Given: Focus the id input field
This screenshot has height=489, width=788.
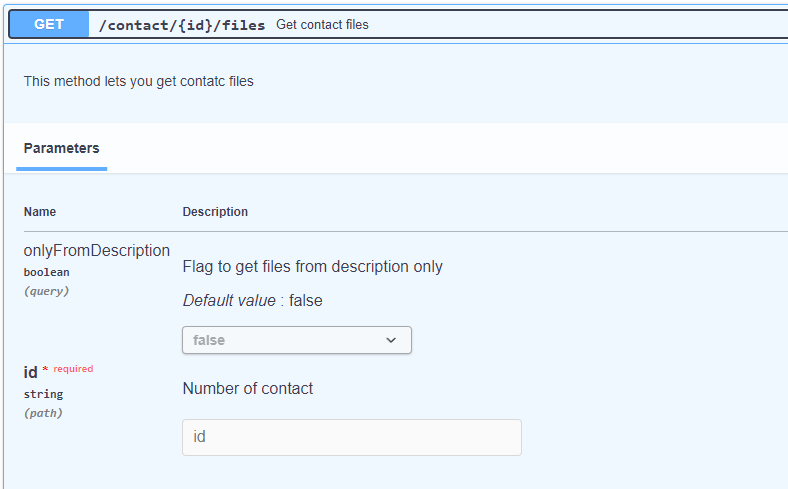Looking at the screenshot, I should 352,437.
